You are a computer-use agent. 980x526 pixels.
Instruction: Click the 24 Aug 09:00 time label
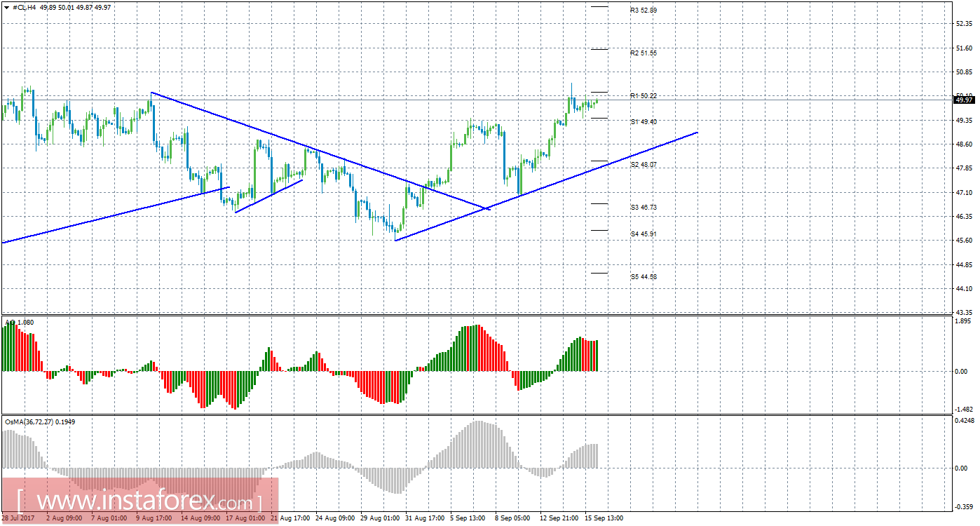point(336,518)
